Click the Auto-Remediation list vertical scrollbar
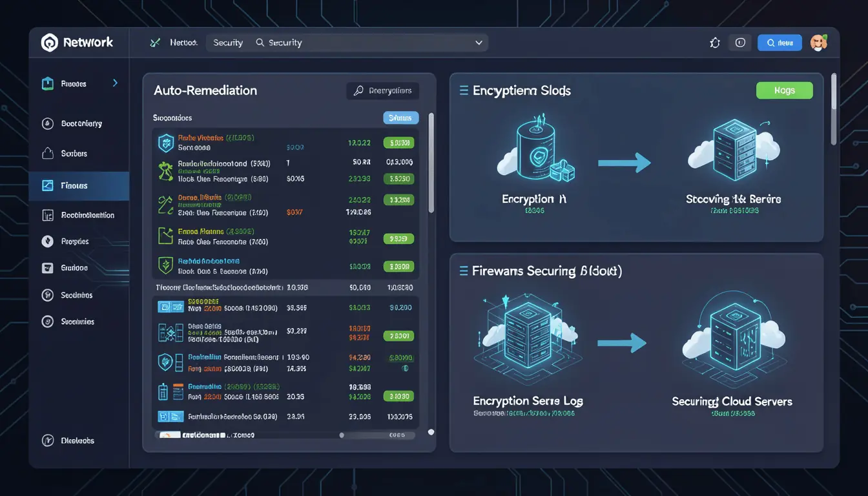Screen dimensions: 868x496 pyautogui.click(x=431, y=163)
